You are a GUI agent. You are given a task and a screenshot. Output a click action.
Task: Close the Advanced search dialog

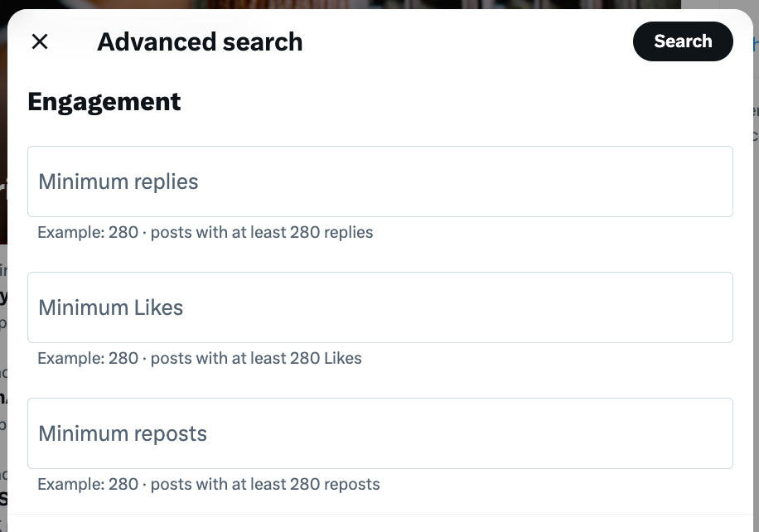(x=40, y=41)
